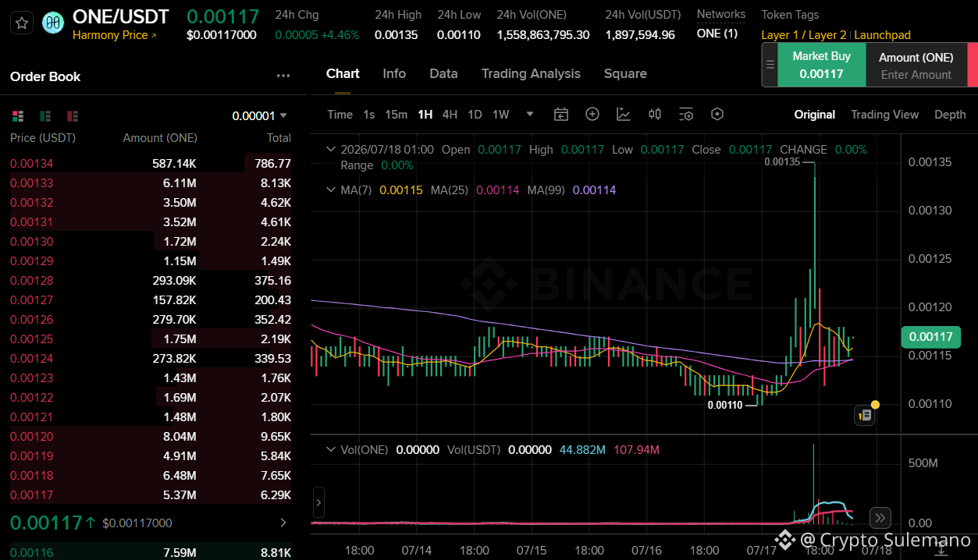Select the 1D interval
978x560 pixels.
pos(475,115)
